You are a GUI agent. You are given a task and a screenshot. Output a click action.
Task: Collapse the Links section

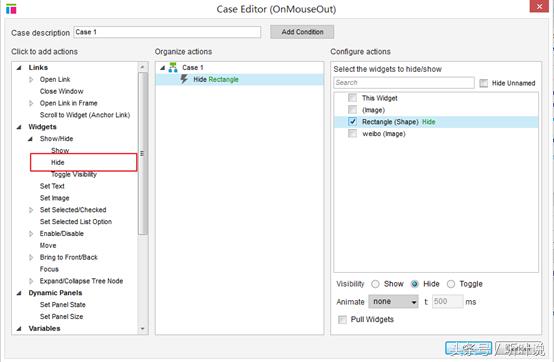[19, 67]
